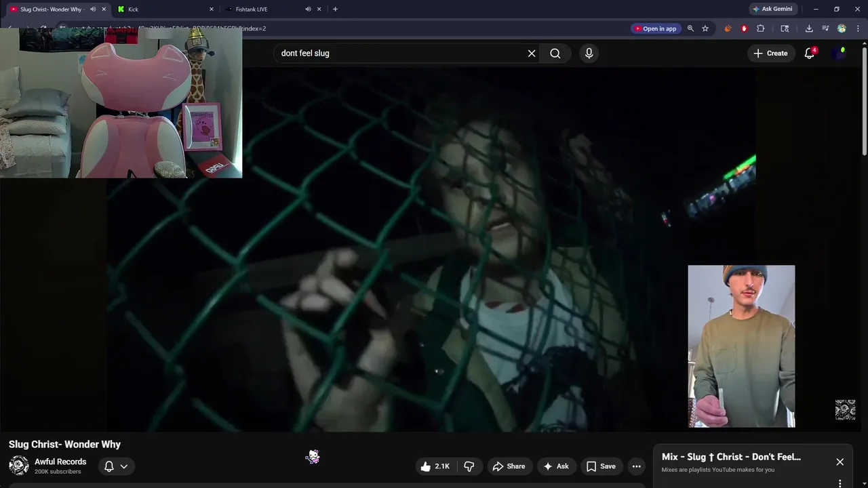Screen dimensions: 868x488
Task: Minimize the browser window
Action: coord(816,9)
